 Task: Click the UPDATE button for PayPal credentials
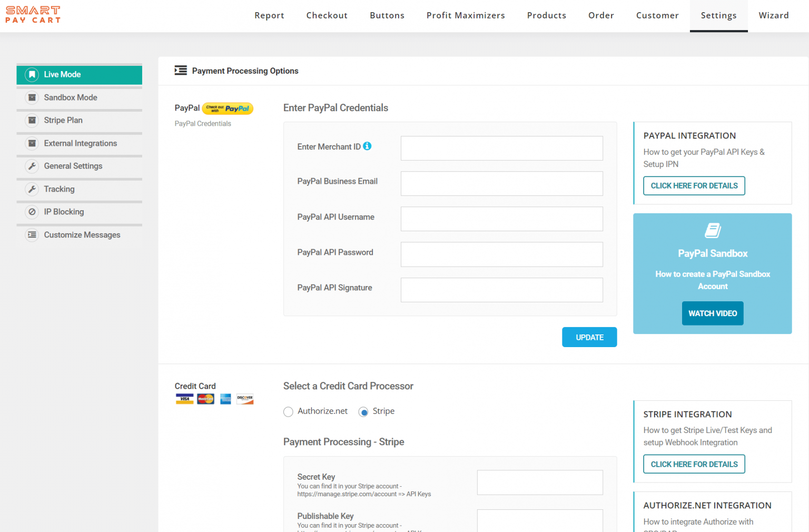click(589, 337)
